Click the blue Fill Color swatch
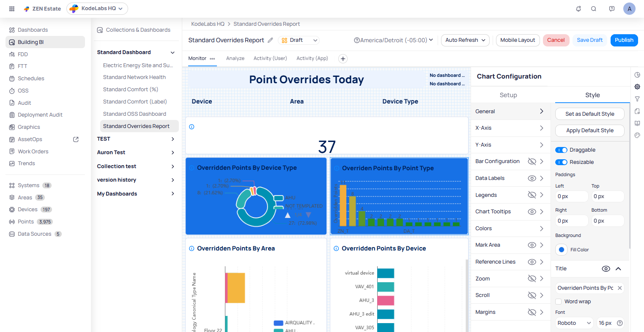The image size is (644, 332). point(562,250)
